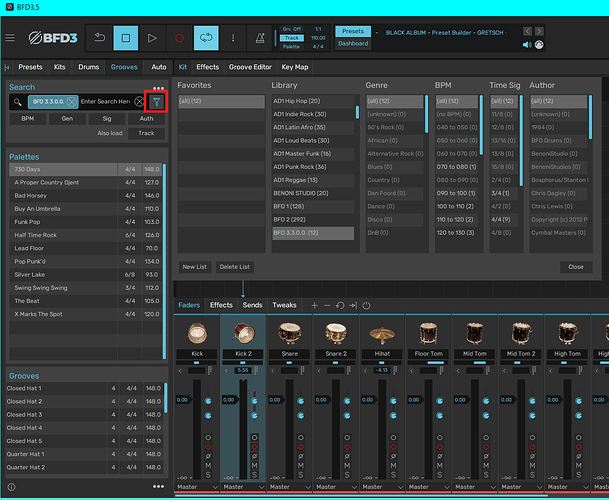This screenshot has height=500, width=609.
Task: Click the Enter Search Here field
Action: click(106, 102)
